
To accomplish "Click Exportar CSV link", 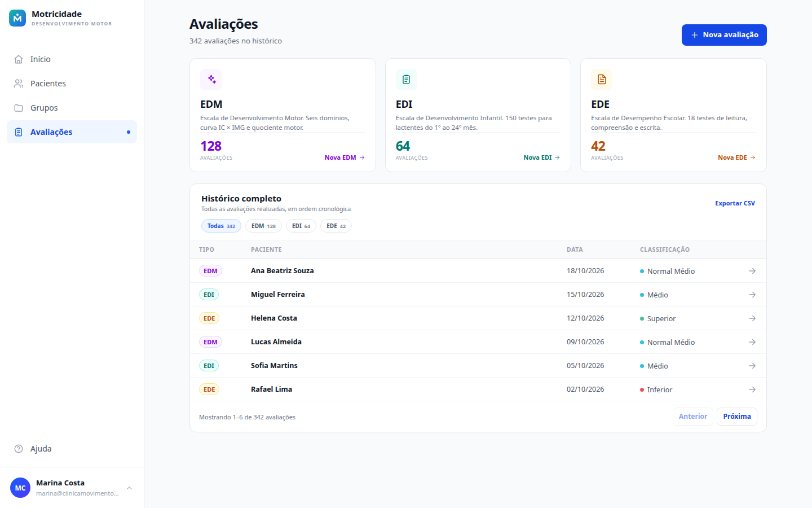I will coord(735,203).
